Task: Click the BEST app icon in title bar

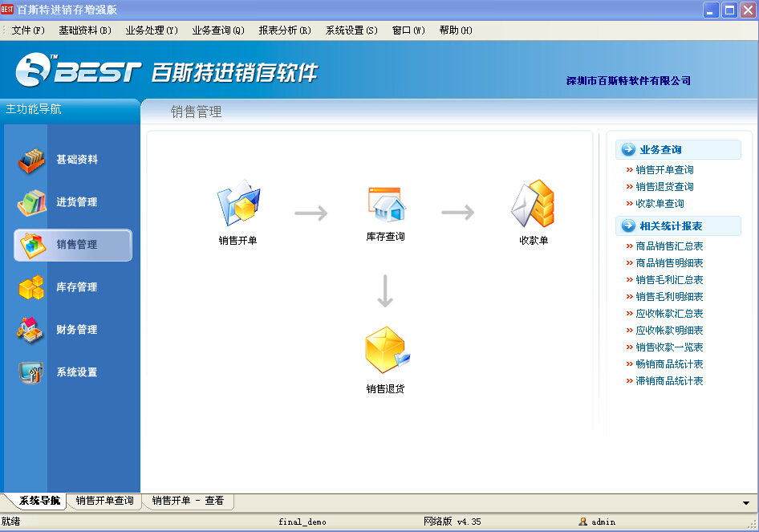Action: [x=6, y=9]
